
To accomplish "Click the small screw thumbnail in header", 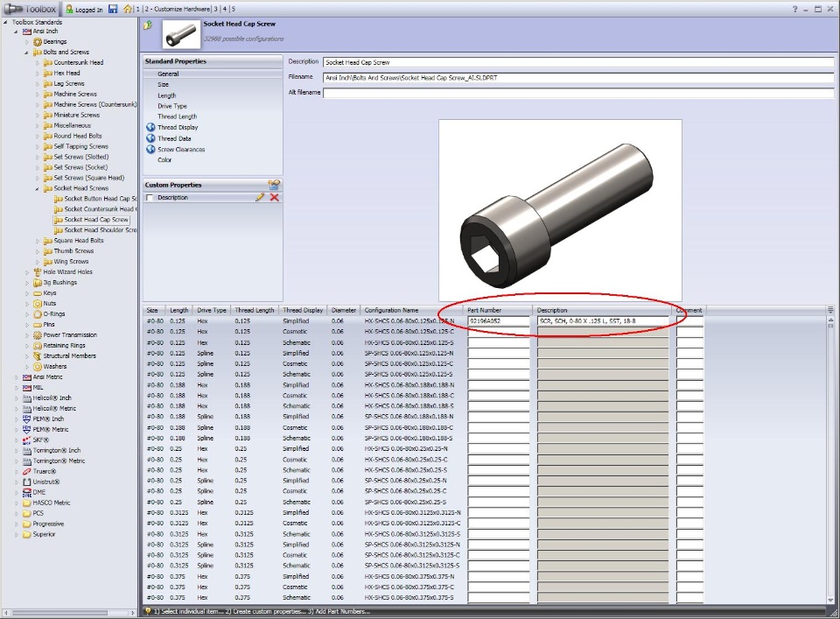I will tap(180, 34).
